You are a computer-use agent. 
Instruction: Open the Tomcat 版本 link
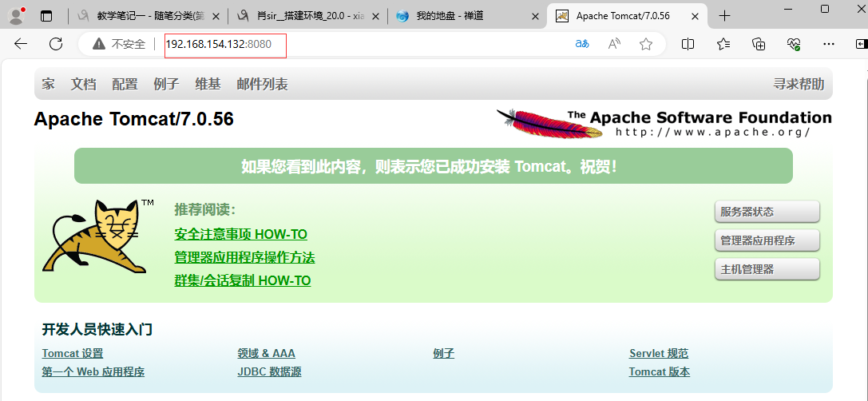click(x=660, y=371)
